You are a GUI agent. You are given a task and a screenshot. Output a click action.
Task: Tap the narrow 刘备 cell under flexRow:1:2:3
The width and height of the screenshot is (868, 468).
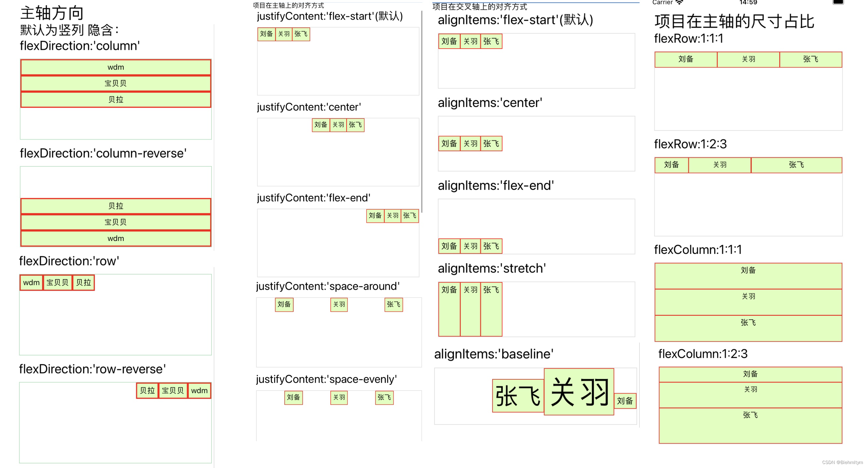tap(672, 165)
